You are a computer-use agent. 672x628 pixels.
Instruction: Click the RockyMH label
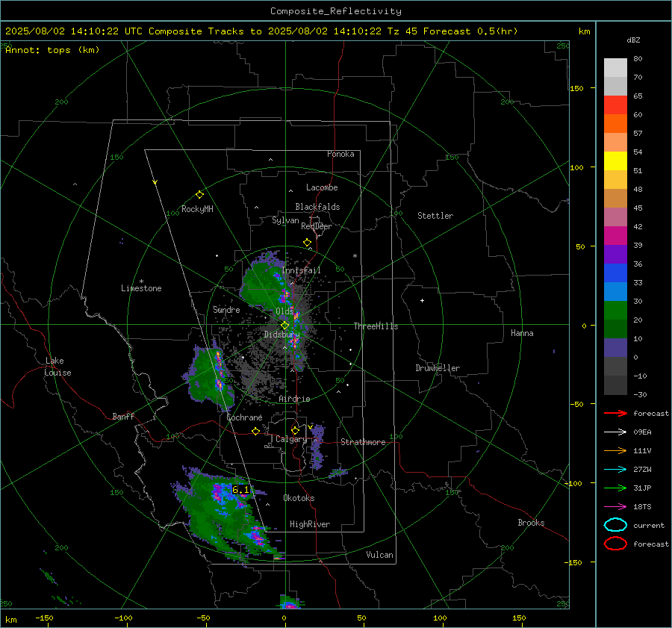pyautogui.click(x=197, y=209)
